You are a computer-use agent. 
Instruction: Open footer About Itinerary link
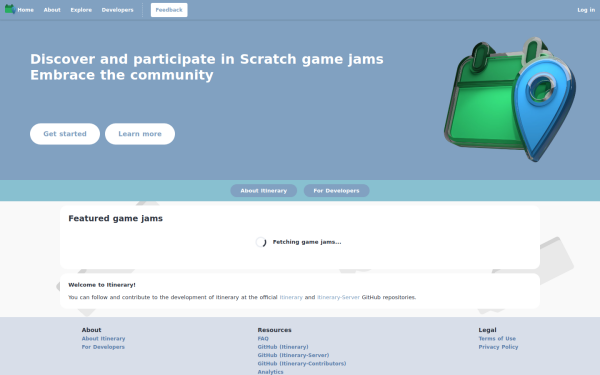103,339
